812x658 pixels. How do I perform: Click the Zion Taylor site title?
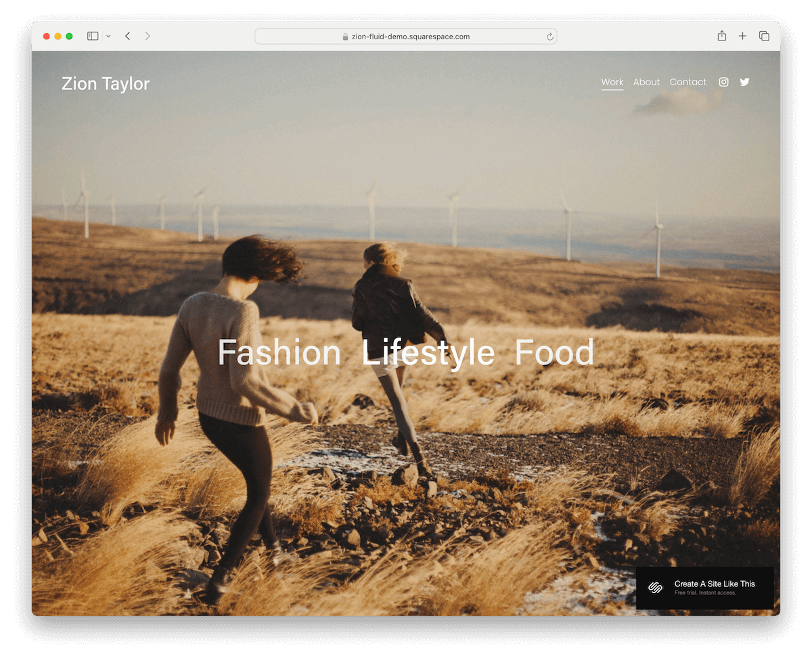click(x=106, y=83)
